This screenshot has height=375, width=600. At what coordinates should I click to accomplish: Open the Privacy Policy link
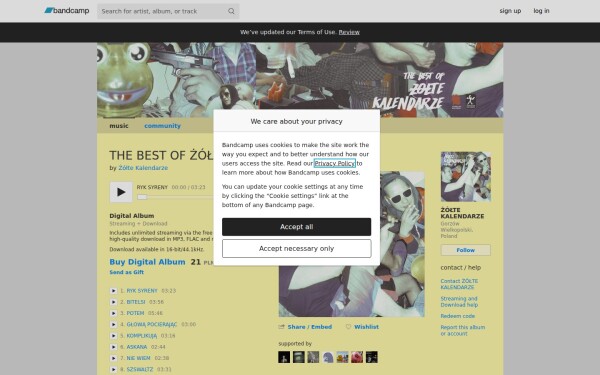pyautogui.click(x=335, y=163)
